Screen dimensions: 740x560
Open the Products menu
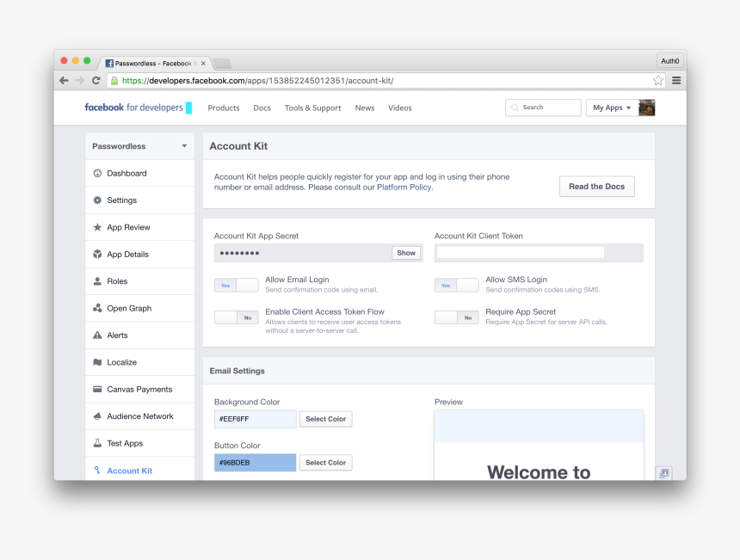coord(224,108)
